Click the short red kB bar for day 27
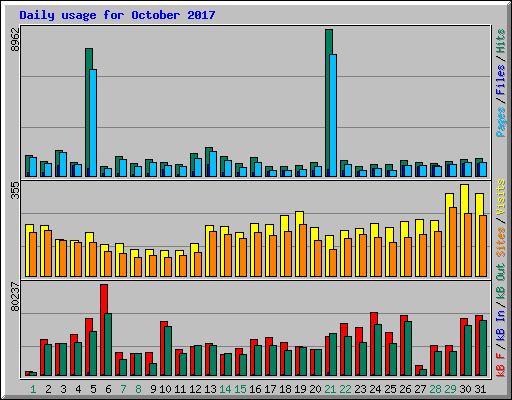 (418, 370)
